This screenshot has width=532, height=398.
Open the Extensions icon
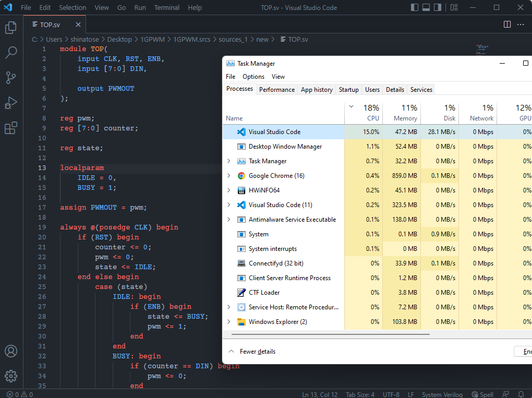(11, 127)
